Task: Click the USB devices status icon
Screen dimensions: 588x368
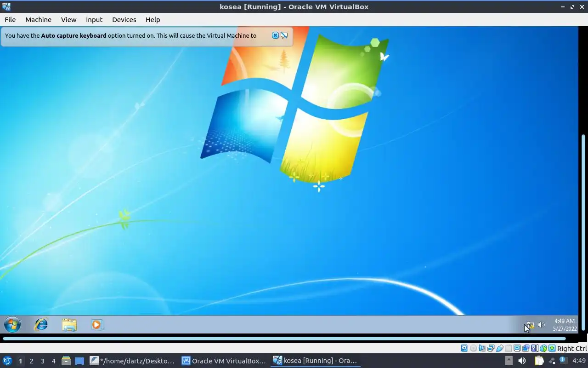Action: (499, 348)
